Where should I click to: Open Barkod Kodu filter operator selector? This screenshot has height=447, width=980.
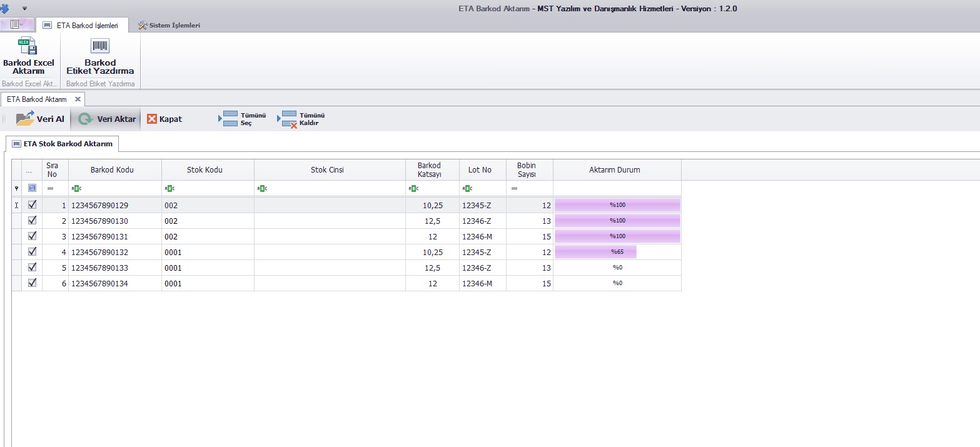(77, 188)
